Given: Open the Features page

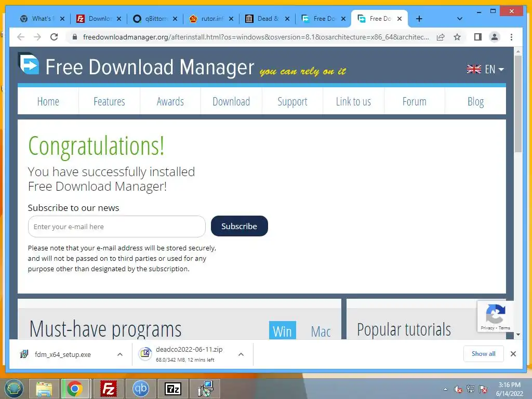Looking at the screenshot, I should coord(109,101).
